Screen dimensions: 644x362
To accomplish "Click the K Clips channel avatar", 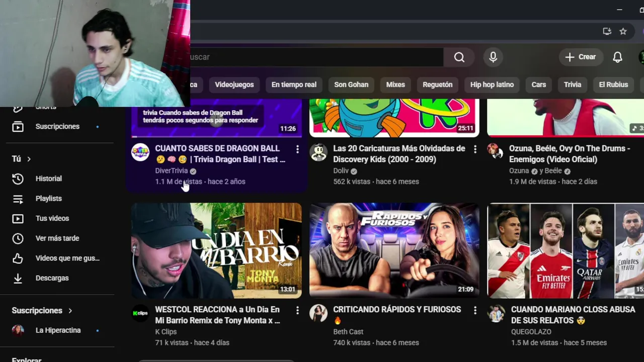I will click(x=140, y=313).
